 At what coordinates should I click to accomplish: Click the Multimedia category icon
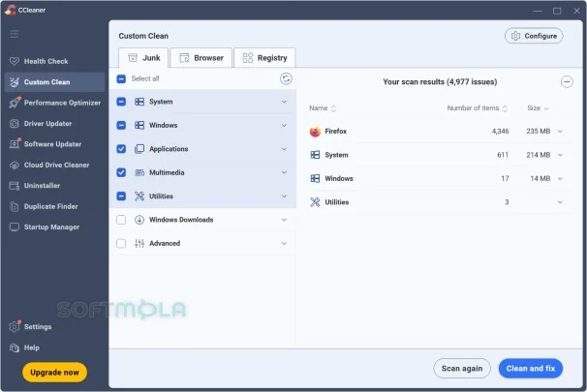pos(139,172)
